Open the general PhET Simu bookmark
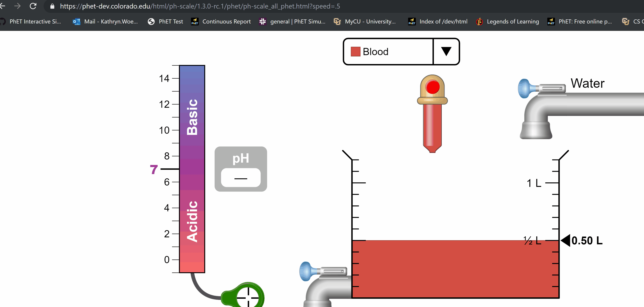 pyautogui.click(x=262, y=22)
